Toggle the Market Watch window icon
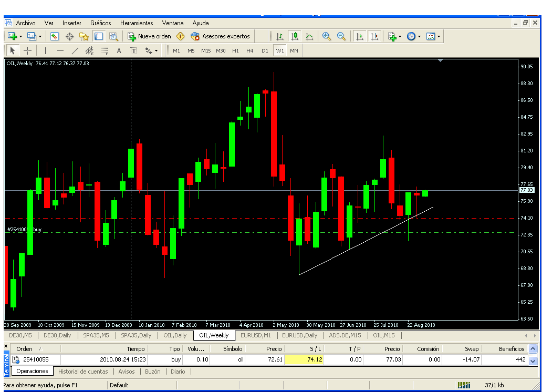Screen dimensions: 542x392 [55, 36]
